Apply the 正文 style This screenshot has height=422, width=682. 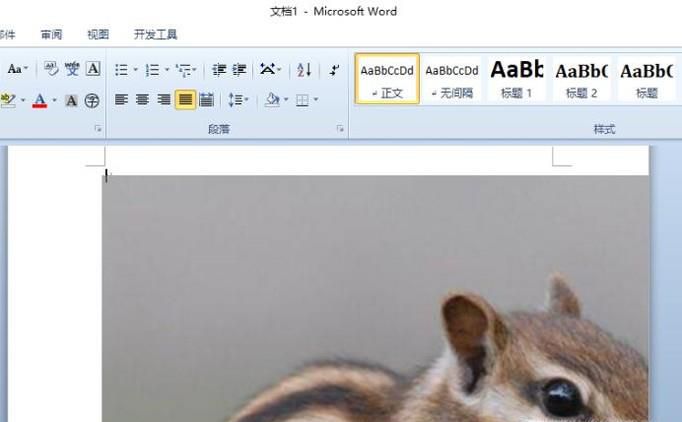(x=387, y=79)
